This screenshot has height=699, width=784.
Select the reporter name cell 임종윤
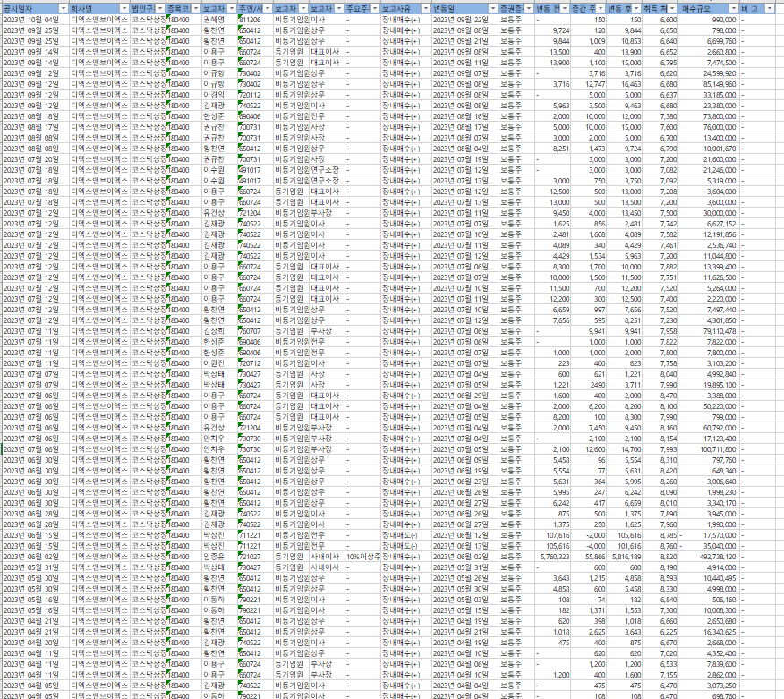point(219,557)
